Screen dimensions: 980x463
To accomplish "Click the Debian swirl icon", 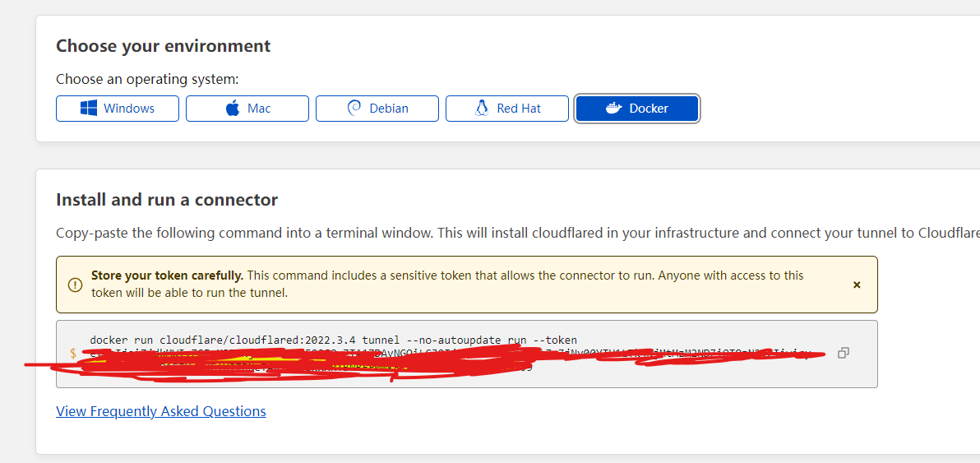I will coord(355,109).
